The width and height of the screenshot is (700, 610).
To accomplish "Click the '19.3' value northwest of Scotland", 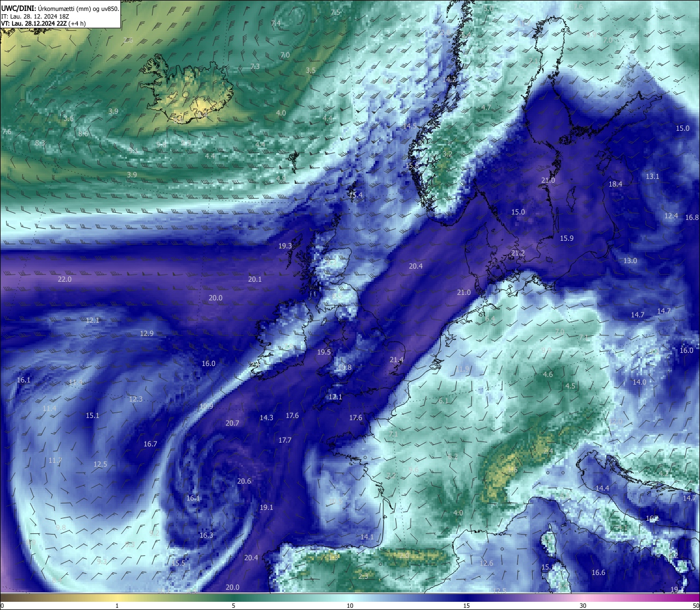I will pos(285,246).
